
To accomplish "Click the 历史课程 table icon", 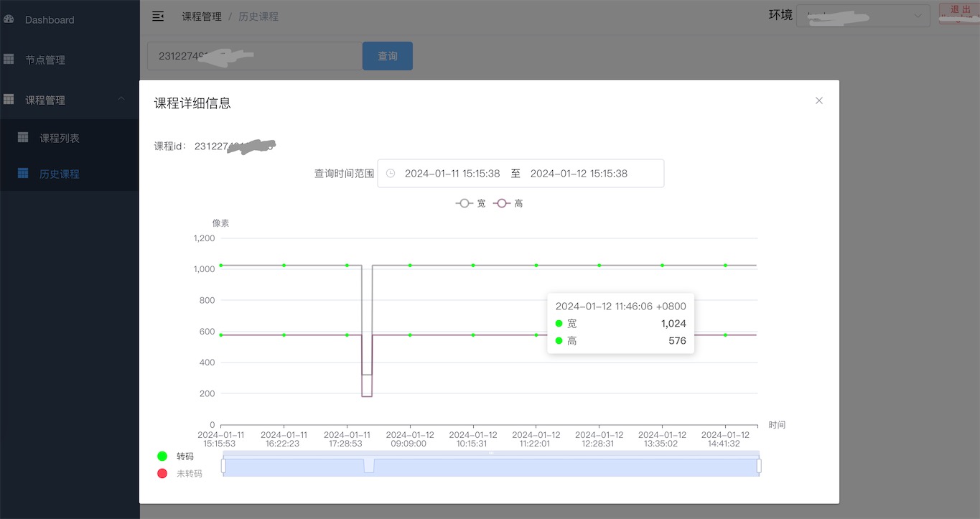I will pos(23,173).
